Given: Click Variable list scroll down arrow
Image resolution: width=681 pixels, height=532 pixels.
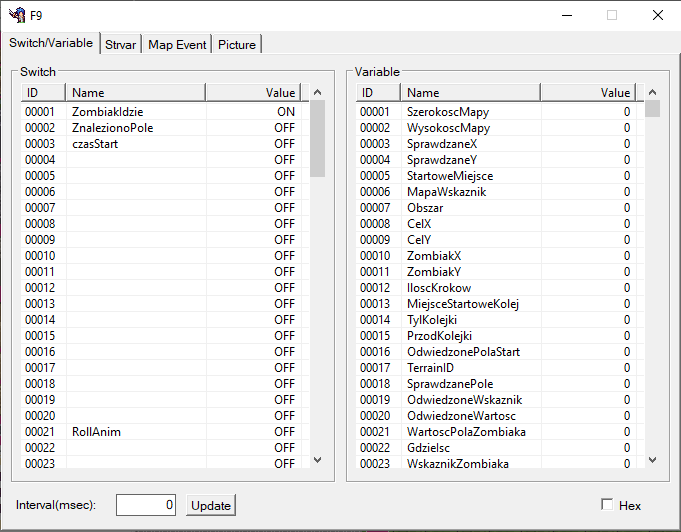Looking at the screenshot, I should click(652, 460).
